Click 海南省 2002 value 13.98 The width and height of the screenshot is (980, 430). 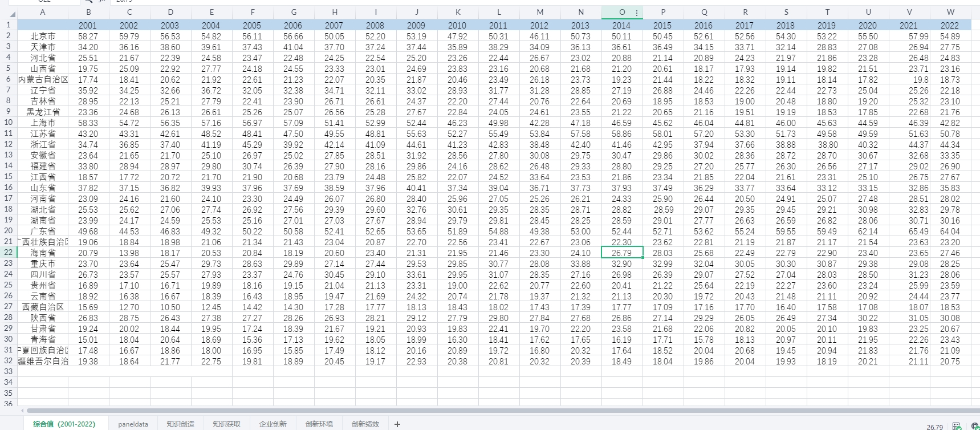(x=129, y=253)
